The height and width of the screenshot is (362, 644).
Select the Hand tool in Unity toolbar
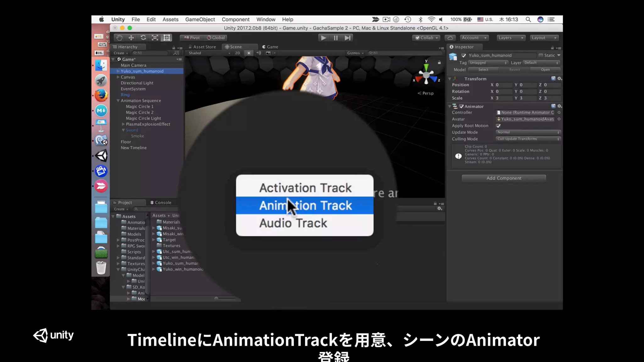click(x=119, y=38)
